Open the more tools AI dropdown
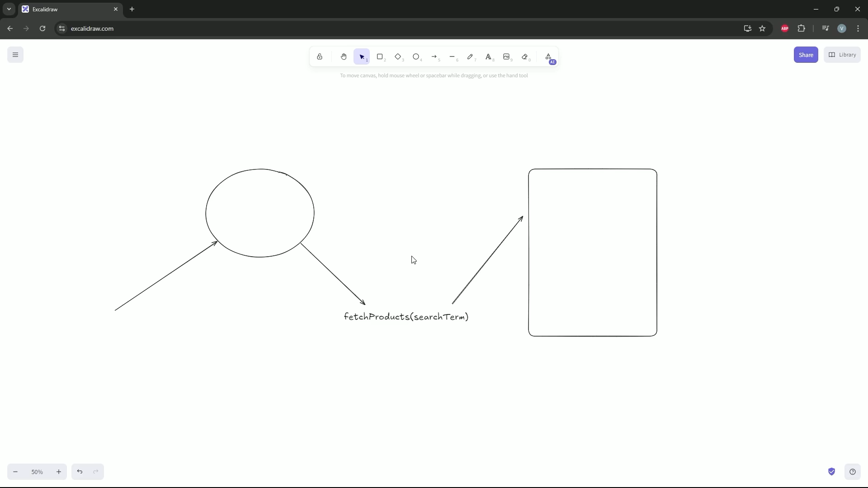 548,57
